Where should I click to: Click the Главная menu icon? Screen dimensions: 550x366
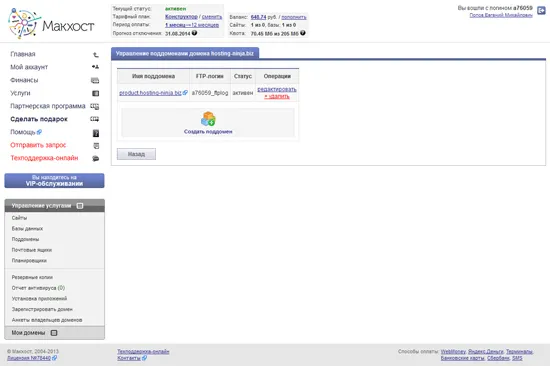point(95,54)
